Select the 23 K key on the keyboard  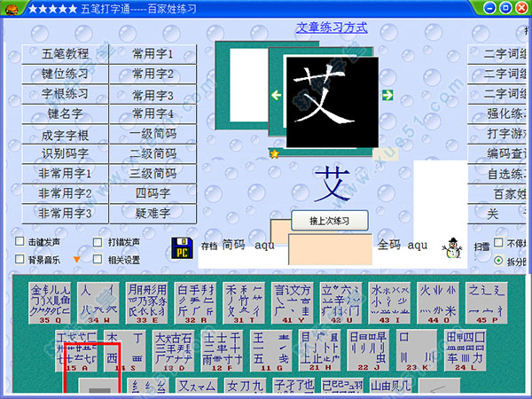click(x=417, y=351)
